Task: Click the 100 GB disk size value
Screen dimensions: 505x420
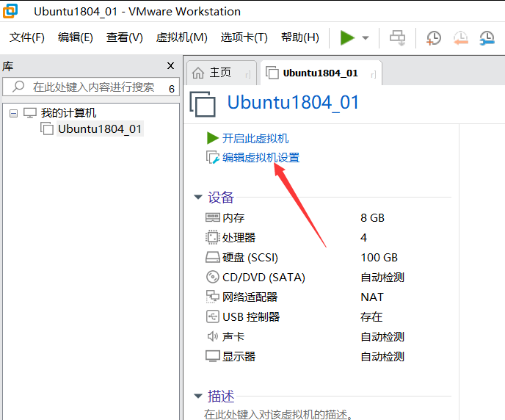Action: pyautogui.click(x=379, y=258)
